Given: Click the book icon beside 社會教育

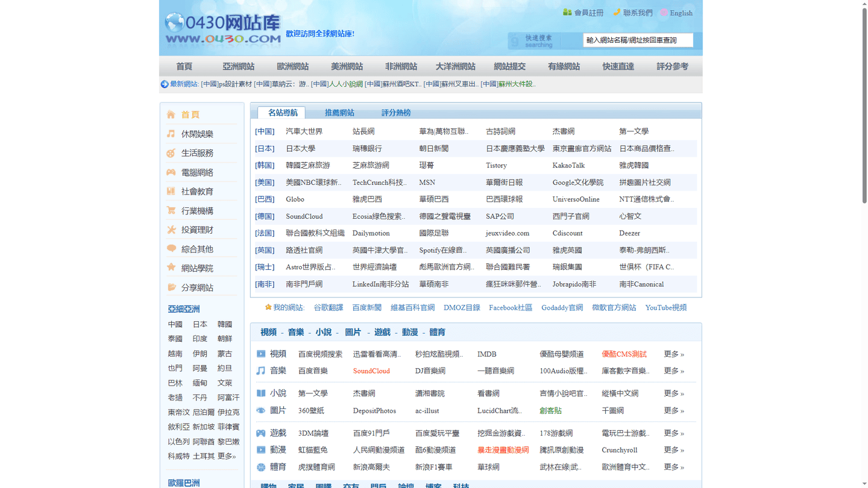Looking at the screenshot, I should pos(171,191).
